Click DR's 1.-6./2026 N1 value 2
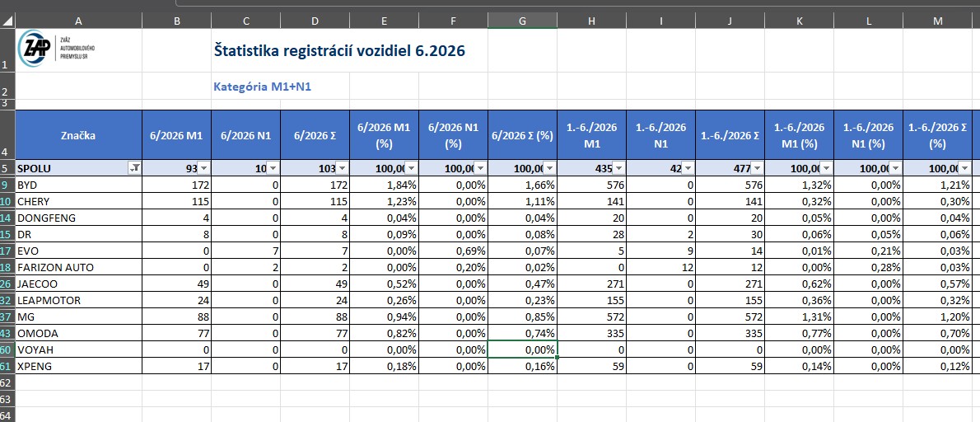 click(660, 234)
